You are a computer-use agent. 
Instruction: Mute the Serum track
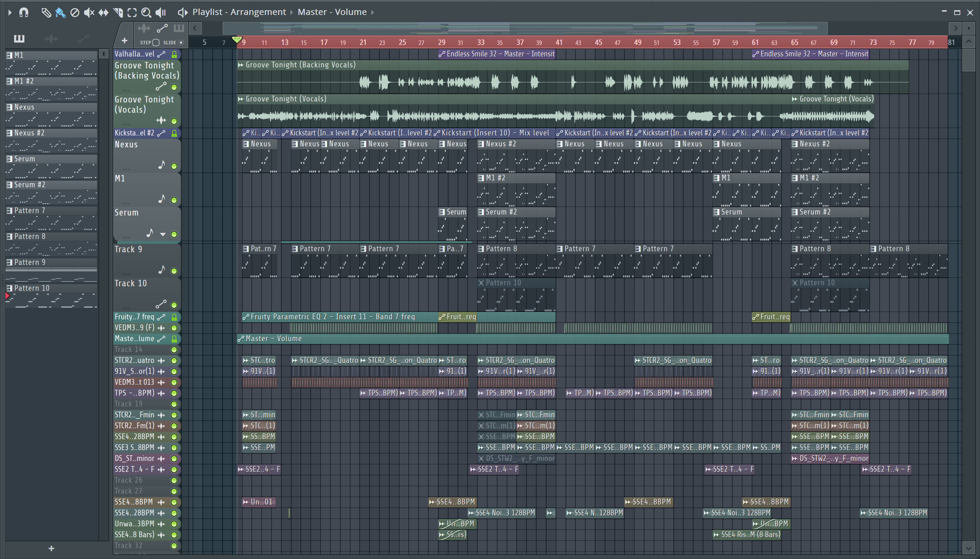[174, 235]
